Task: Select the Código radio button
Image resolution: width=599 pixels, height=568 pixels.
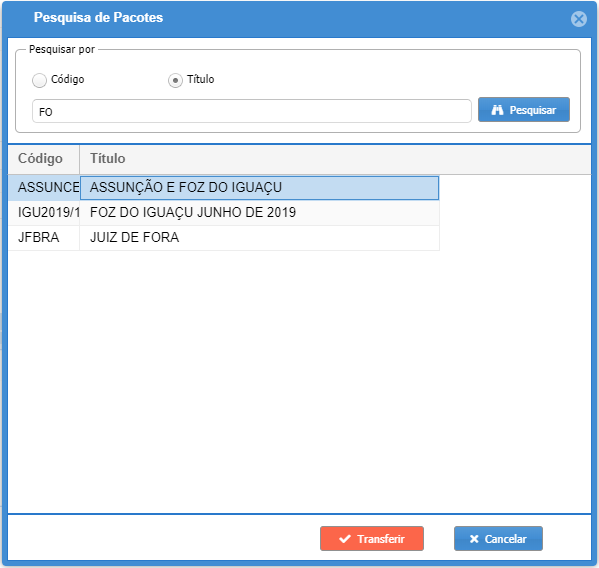Action: [39, 80]
